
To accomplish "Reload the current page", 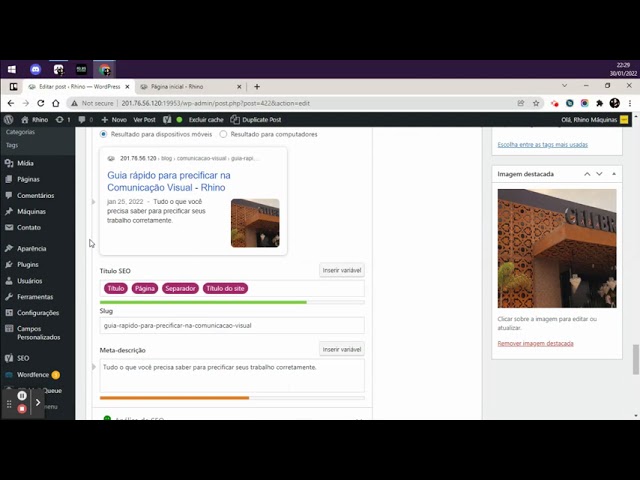I will [40, 103].
